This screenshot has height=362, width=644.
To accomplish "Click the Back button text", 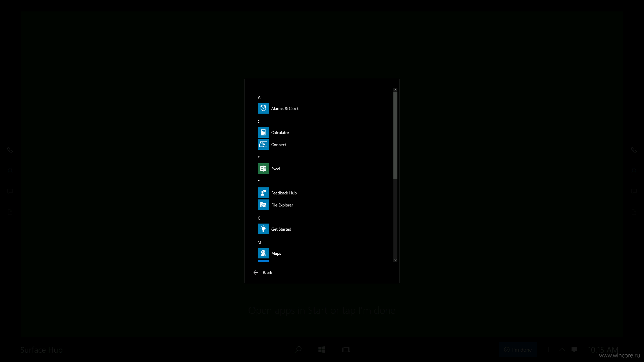I will point(267,273).
